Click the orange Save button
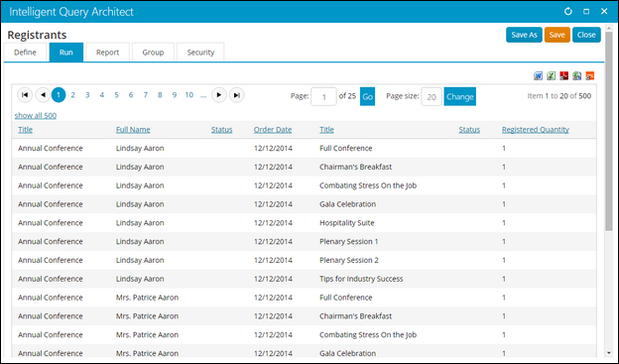Screen dimensions: 619x364 [x=557, y=35]
